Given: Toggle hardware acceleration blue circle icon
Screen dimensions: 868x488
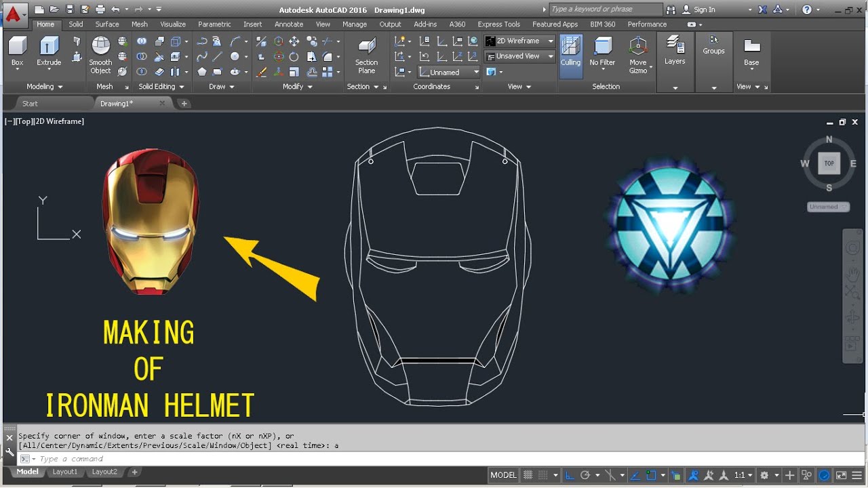Looking at the screenshot, I should point(825,475).
